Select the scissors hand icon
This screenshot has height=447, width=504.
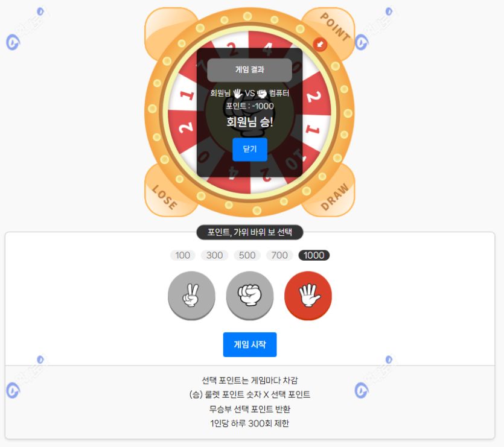[191, 296]
